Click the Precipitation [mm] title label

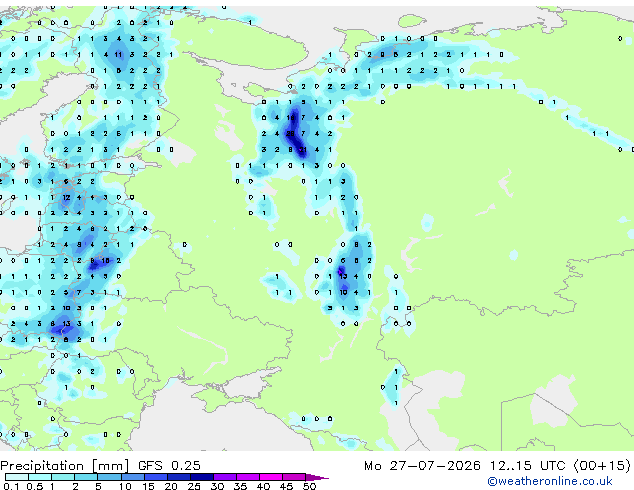coord(65,465)
